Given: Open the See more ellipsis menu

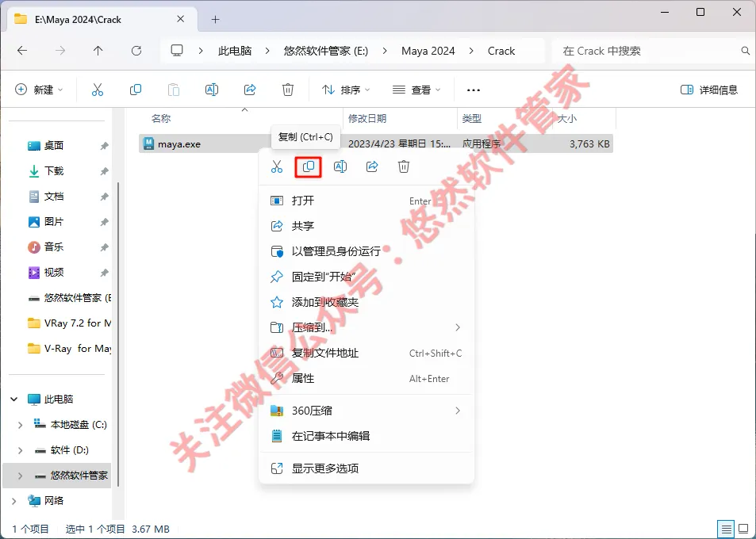Looking at the screenshot, I should (x=474, y=90).
